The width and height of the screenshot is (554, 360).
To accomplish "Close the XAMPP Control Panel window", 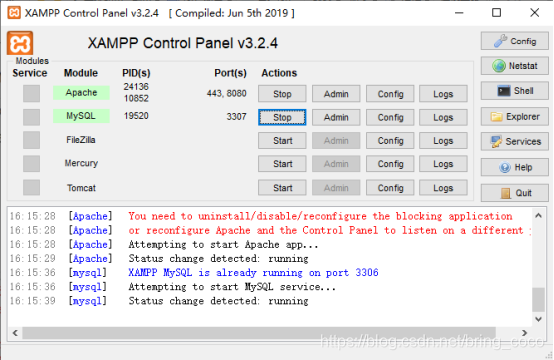I will coord(535,13).
